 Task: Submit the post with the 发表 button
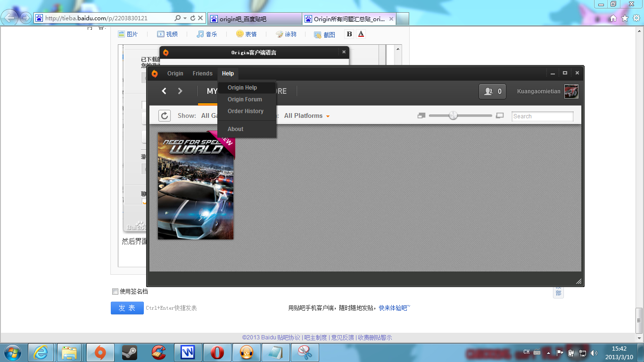pyautogui.click(x=127, y=308)
